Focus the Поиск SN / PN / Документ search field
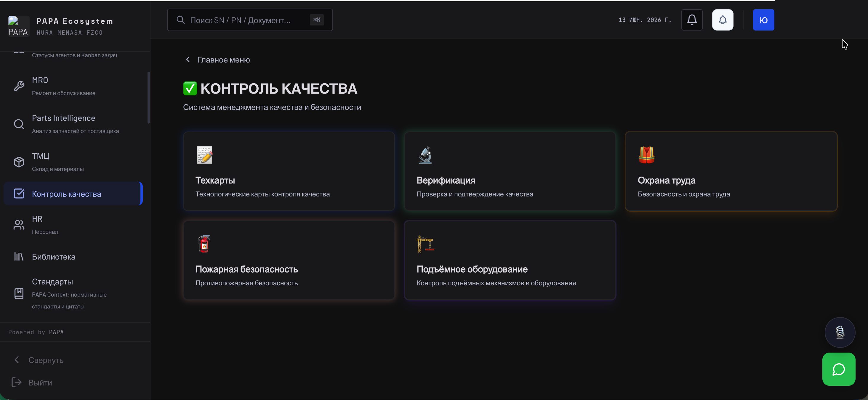The height and width of the screenshot is (400, 868). 250,20
